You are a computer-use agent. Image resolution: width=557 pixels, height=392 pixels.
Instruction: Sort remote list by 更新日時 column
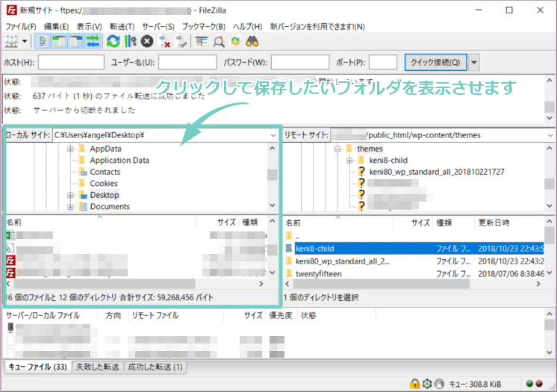[x=508, y=223]
